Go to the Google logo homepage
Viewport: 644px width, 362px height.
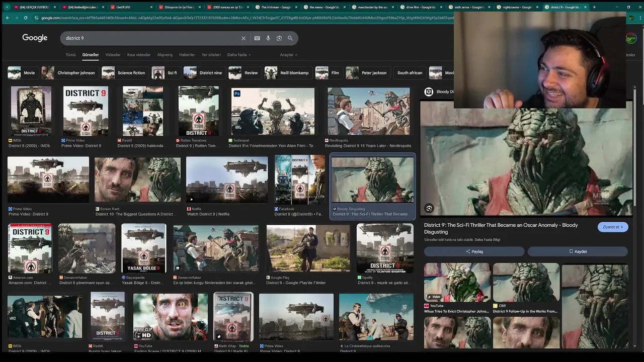pos(35,38)
